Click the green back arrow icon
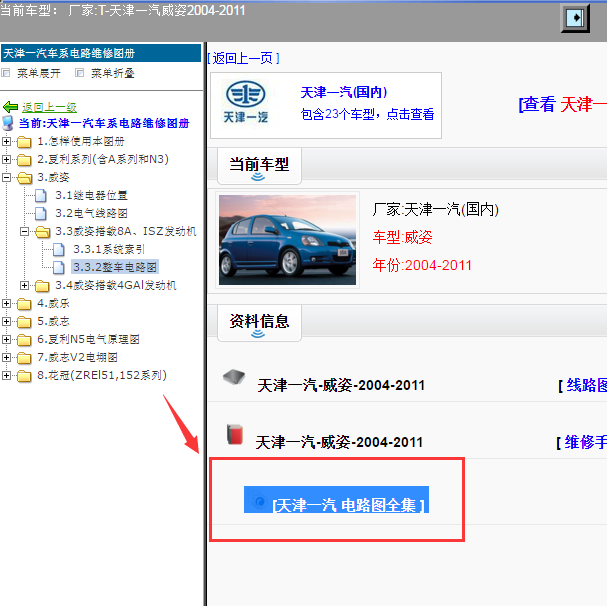 pyautogui.click(x=10, y=106)
